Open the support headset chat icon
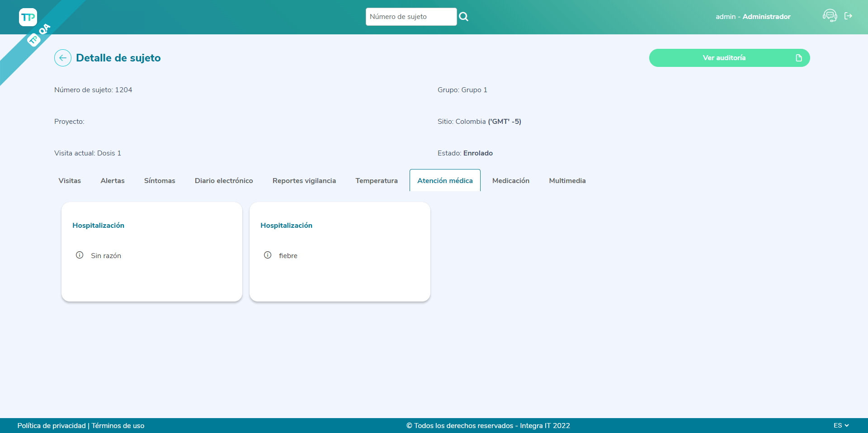Screen dimensions: 868x433 pos(830,16)
